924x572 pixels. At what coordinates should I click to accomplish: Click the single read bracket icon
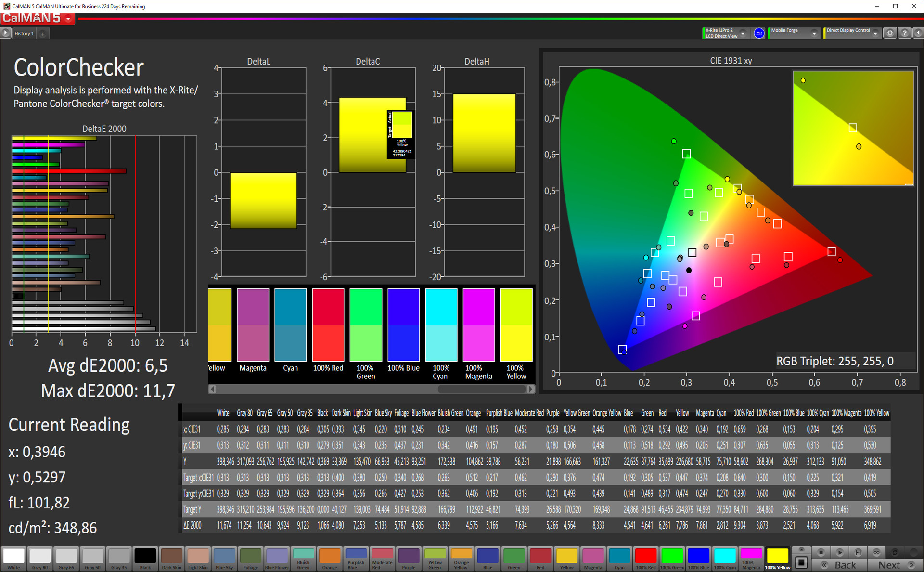click(x=858, y=552)
